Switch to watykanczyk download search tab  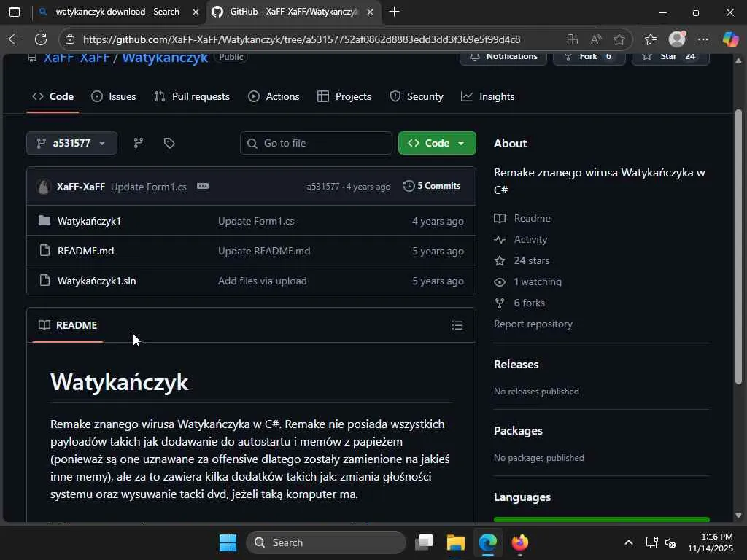click(117, 12)
